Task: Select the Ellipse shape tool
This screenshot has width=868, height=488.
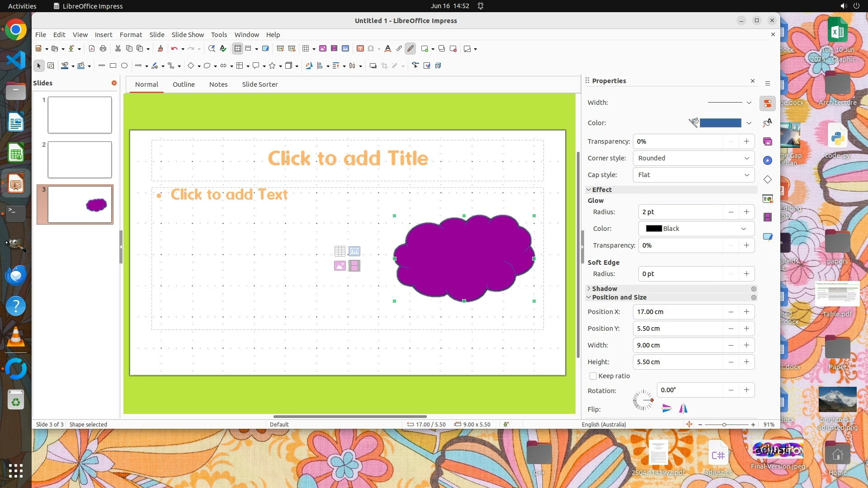Action: [124, 66]
